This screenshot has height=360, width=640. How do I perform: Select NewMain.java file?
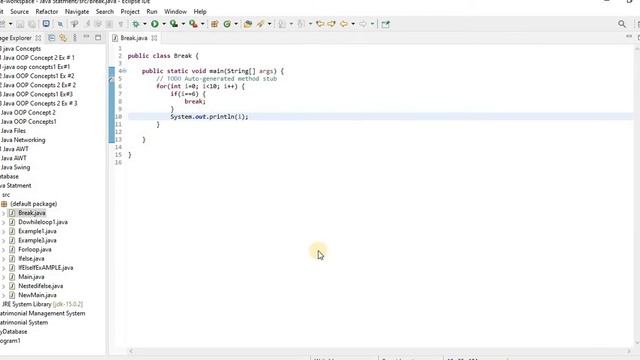click(x=37, y=295)
